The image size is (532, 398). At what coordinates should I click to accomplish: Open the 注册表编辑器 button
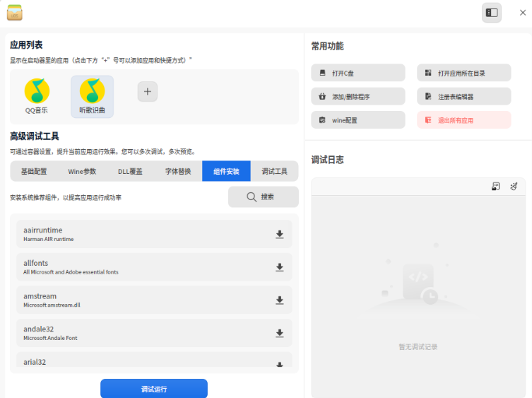[x=464, y=97]
